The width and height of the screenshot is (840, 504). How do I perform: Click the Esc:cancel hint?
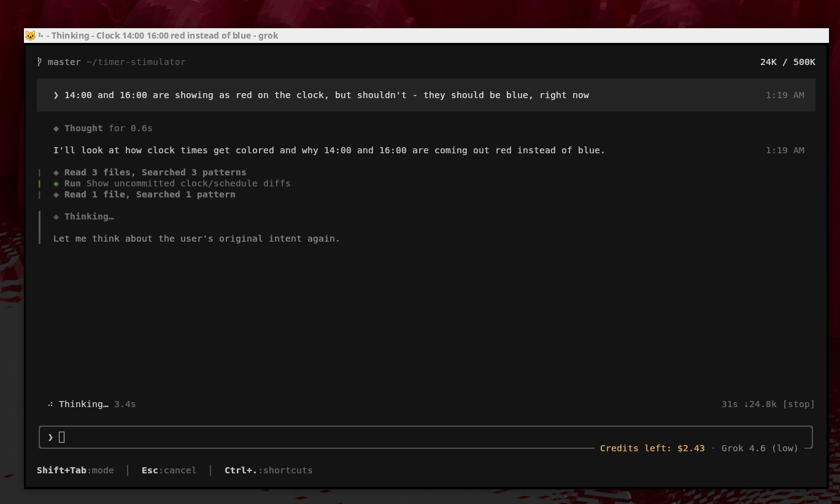(169, 470)
